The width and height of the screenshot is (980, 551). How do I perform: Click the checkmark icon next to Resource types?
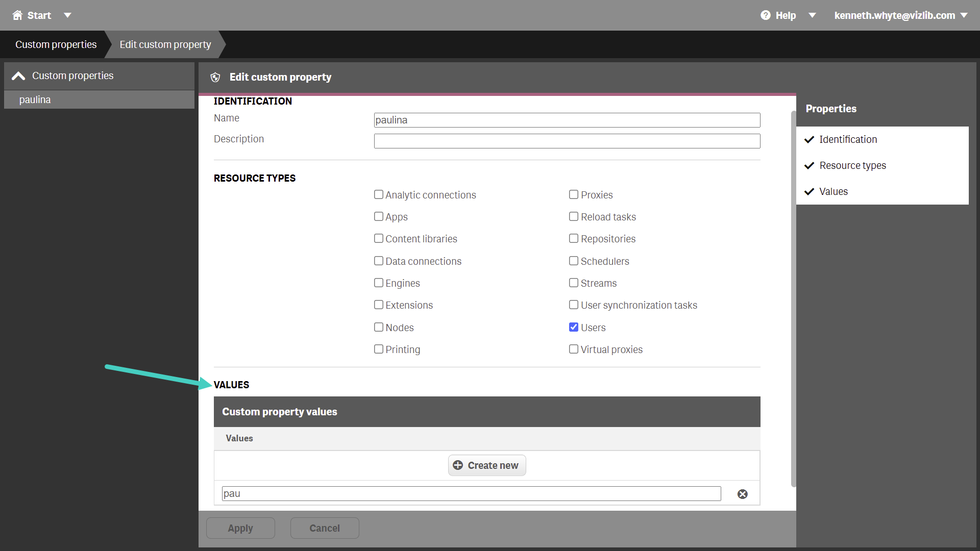point(809,166)
